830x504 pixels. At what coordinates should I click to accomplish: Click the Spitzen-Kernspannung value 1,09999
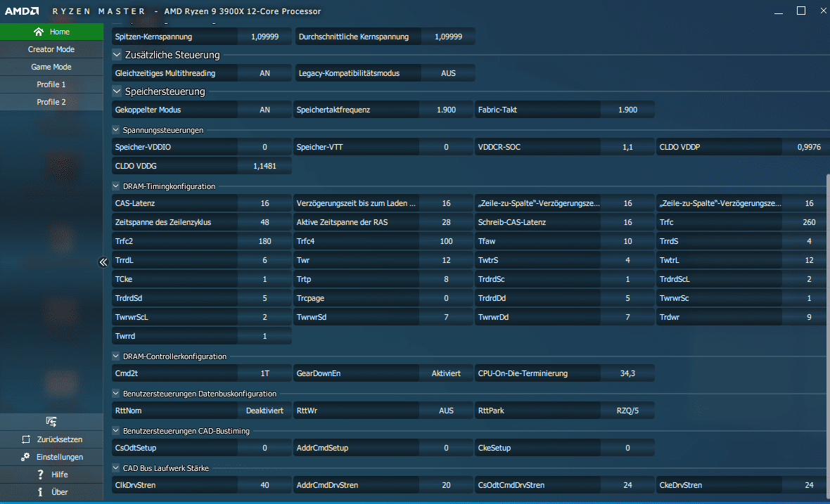(264, 37)
